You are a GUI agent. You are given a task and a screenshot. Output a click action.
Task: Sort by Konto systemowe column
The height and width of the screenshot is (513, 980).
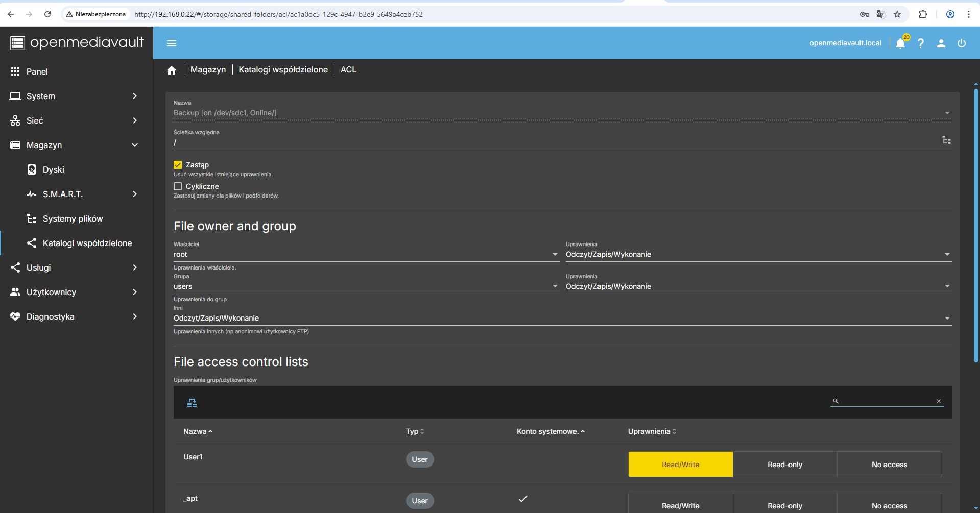click(551, 431)
